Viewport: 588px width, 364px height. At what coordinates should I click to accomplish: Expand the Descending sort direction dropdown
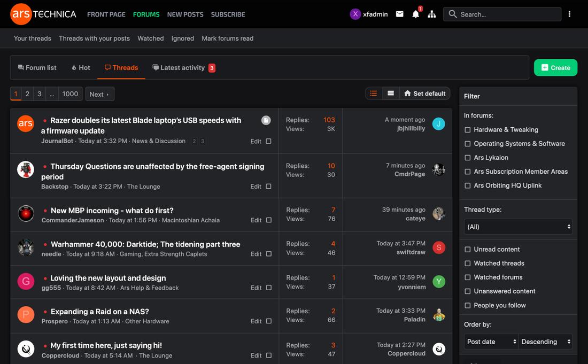[545, 342]
